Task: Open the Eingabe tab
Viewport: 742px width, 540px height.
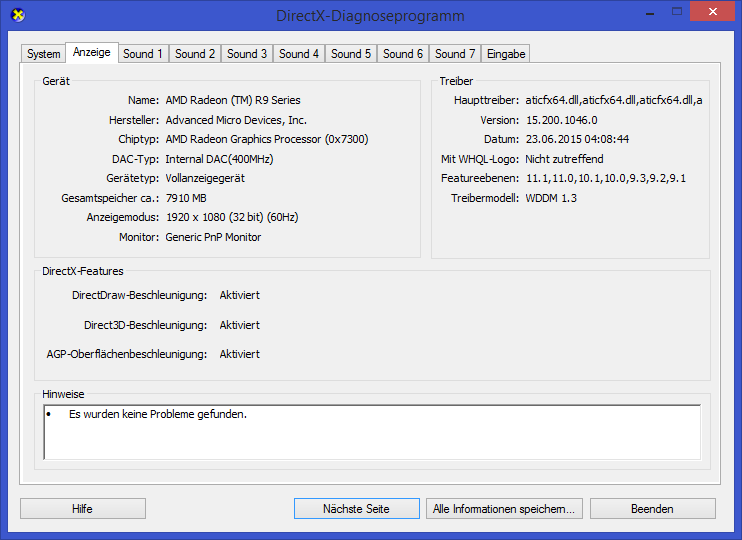Action: coord(506,54)
